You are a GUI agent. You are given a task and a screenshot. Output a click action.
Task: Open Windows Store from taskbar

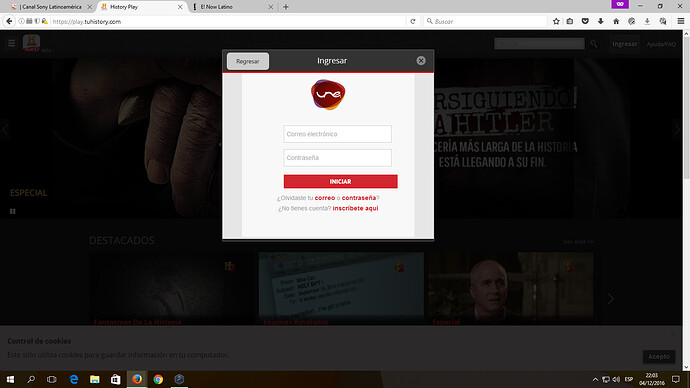115,379
